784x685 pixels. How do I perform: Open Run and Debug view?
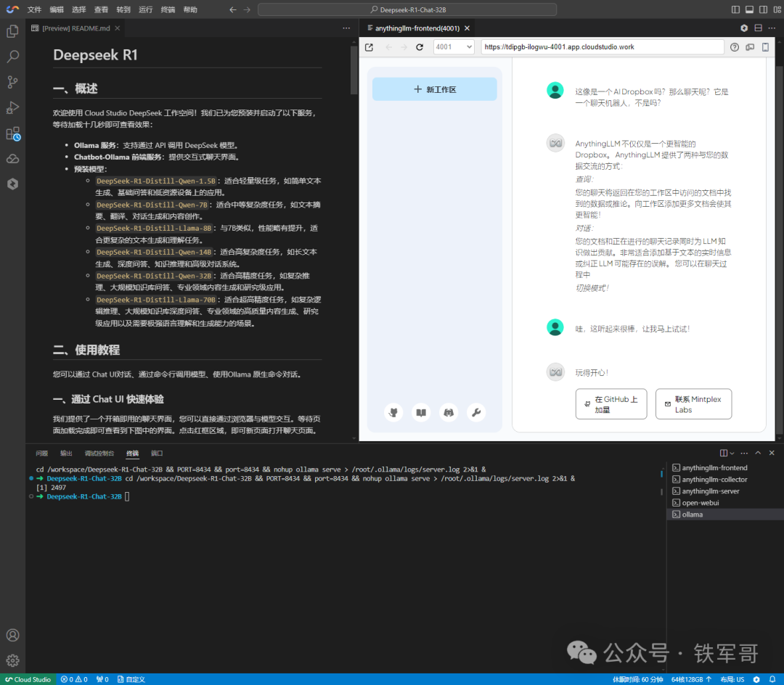click(12, 107)
